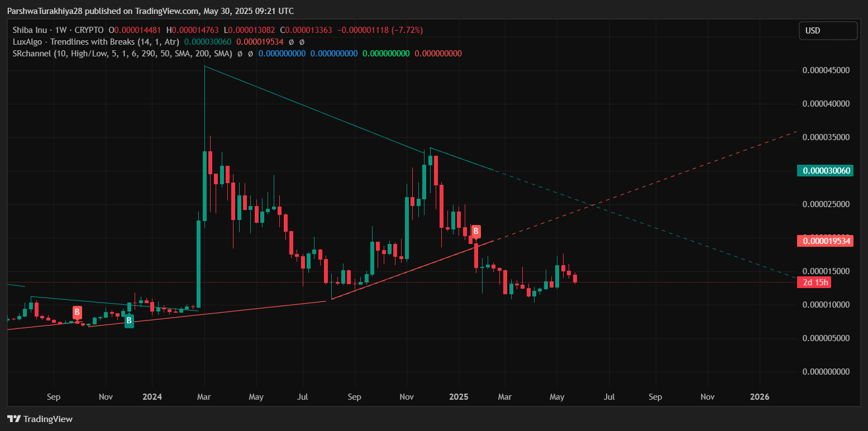Click the green B break marker near December 2023

pos(129,320)
